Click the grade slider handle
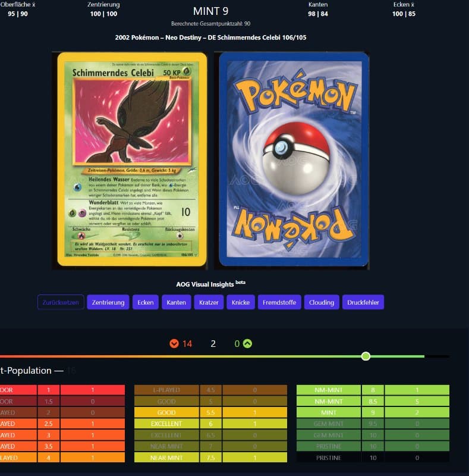469x476 pixels. (366, 356)
